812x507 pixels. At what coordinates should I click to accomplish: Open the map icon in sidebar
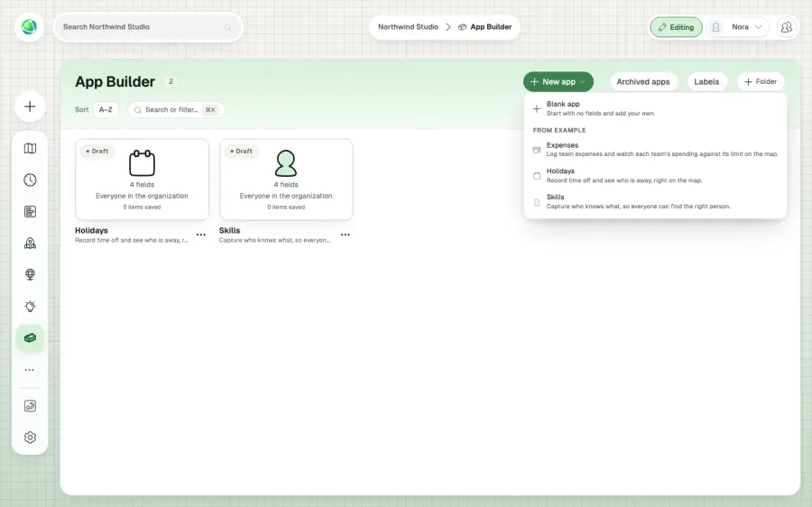tap(30, 149)
